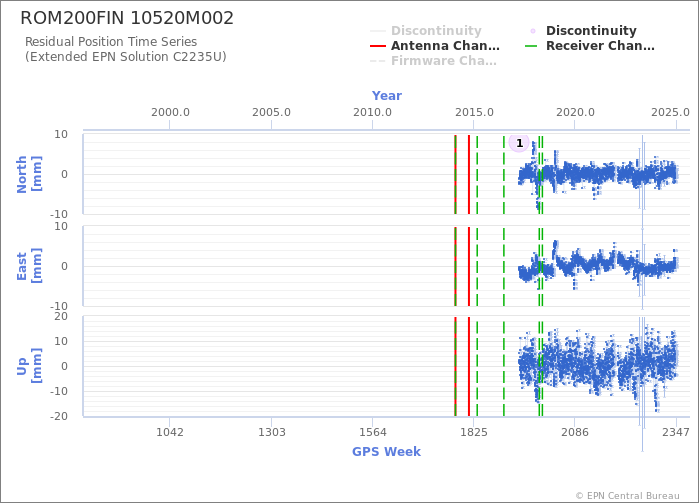Image resolution: width=700 pixels, height=504 pixels.
Task: Click the 2015.0 year tick label
Action: pyautogui.click(x=474, y=112)
